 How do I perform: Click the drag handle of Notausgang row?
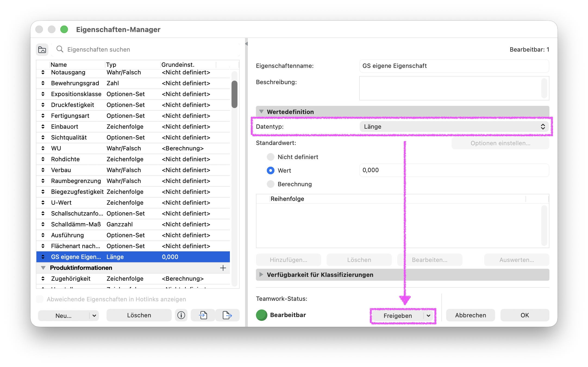43,72
